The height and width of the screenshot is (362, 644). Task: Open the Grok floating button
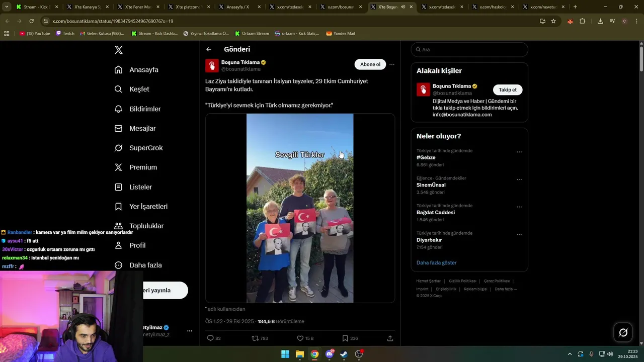point(623,332)
